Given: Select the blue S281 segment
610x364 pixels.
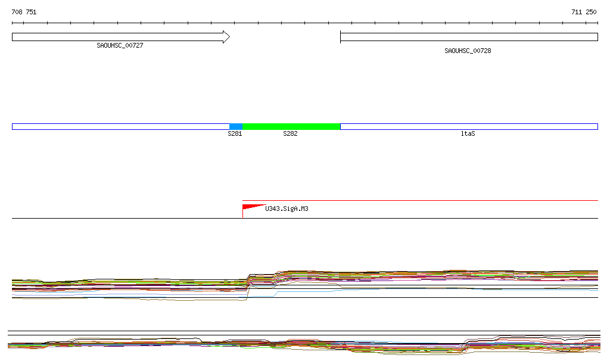Looking at the screenshot, I should coord(236,126).
